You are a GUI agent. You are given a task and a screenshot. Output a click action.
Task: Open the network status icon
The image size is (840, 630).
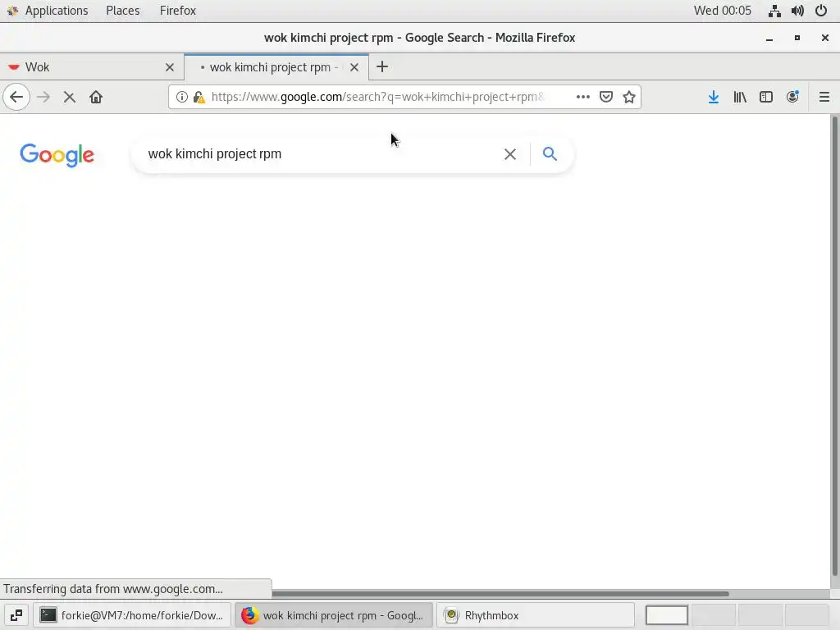774,11
